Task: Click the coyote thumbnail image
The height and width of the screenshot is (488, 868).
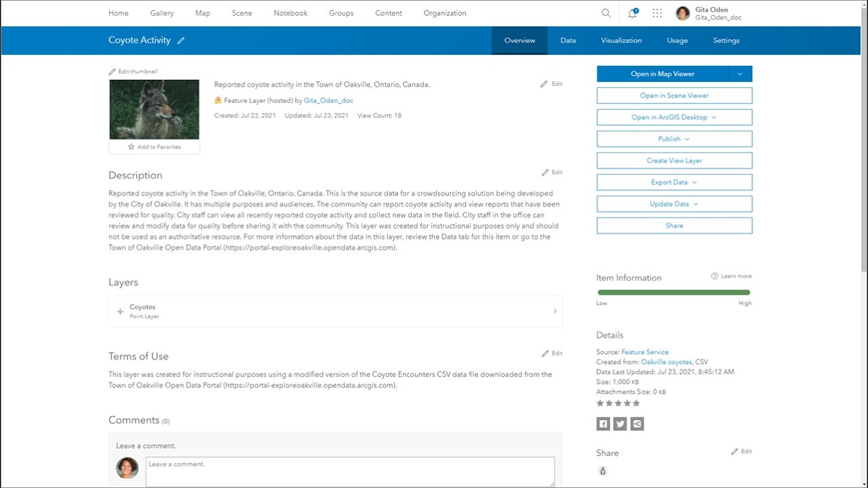Action: click(x=154, y=109)
